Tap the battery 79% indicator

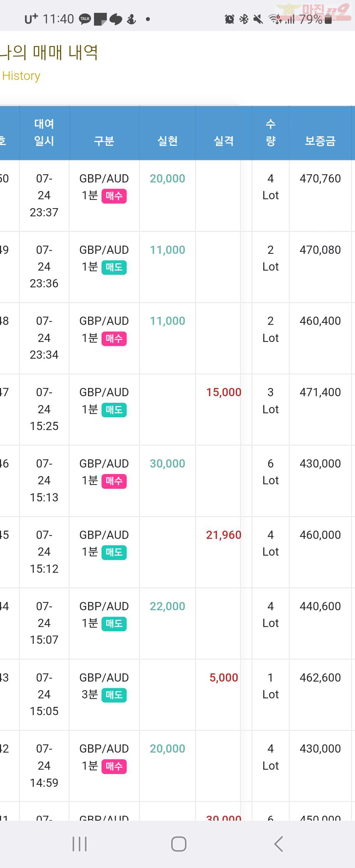pyautogui.click(x=316, y=19)
